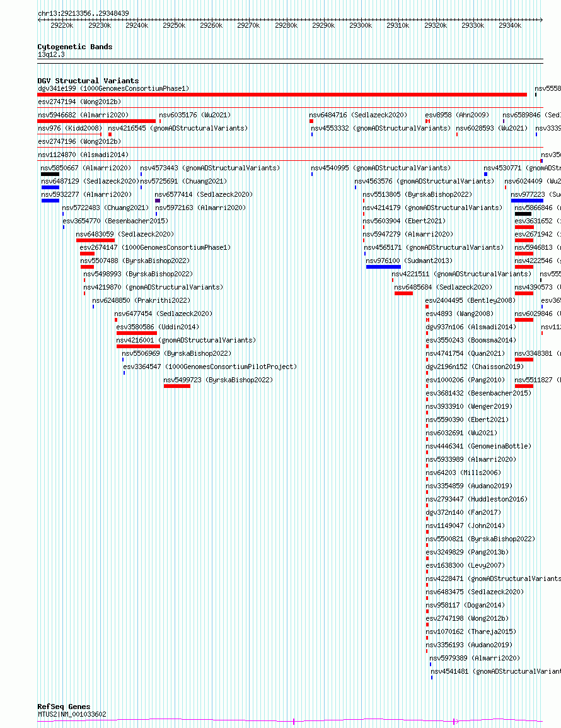Click variant label nsv976 (Kidd2008)

tap(70, 128)
